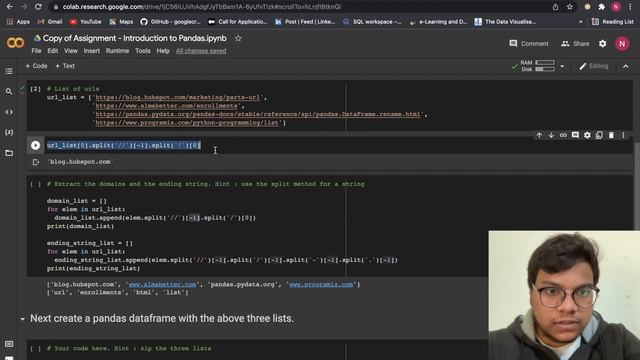Go back in browser history
This screenshot has height=360, width=640.
(9, 7)
